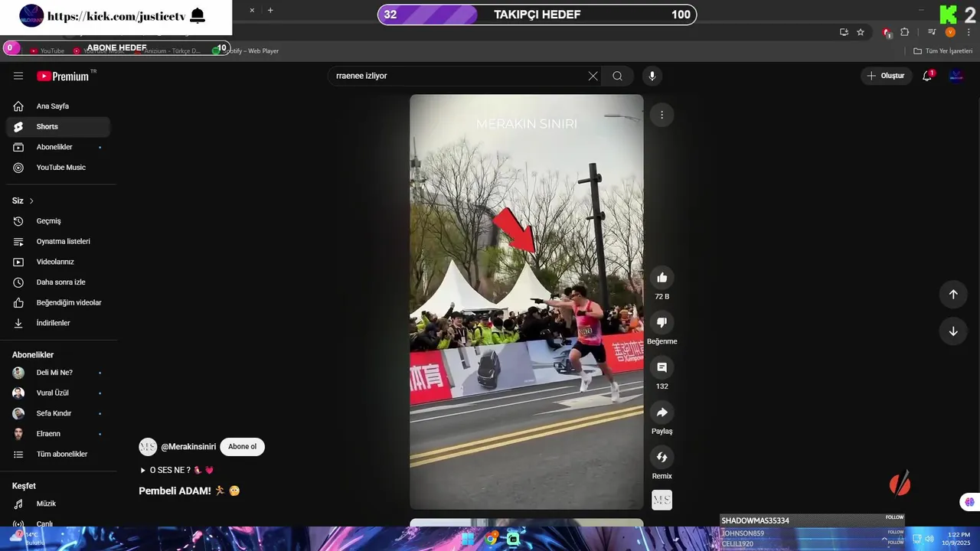Share the Short via Paylaş icon
Image resolution: width=980 pixels, height=551 pixels.
point(661,412)
